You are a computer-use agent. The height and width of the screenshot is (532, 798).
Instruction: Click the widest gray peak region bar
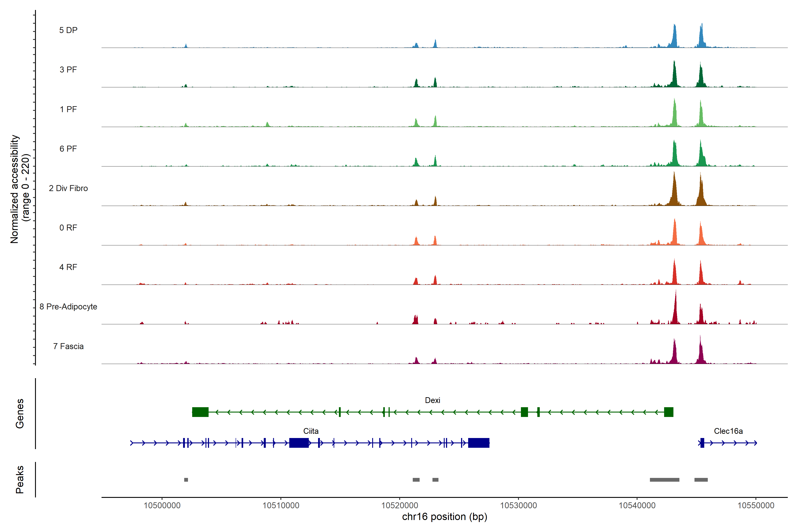pos(664,480)
